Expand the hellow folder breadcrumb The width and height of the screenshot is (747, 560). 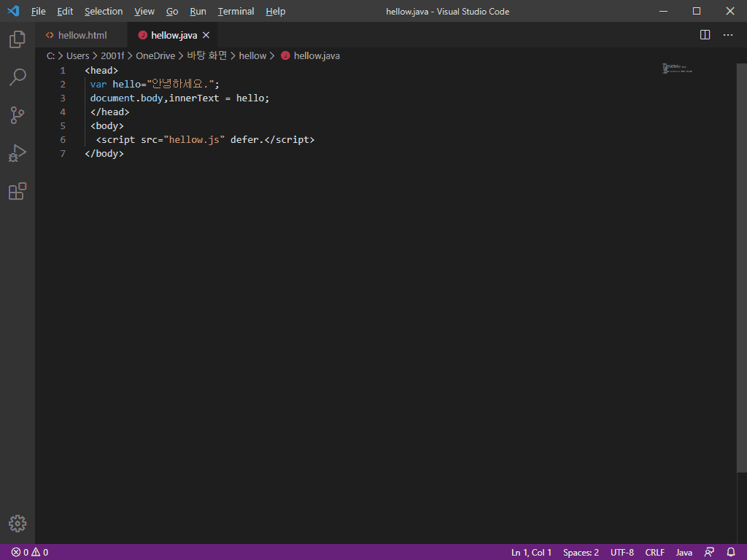(x=252, y=55)
